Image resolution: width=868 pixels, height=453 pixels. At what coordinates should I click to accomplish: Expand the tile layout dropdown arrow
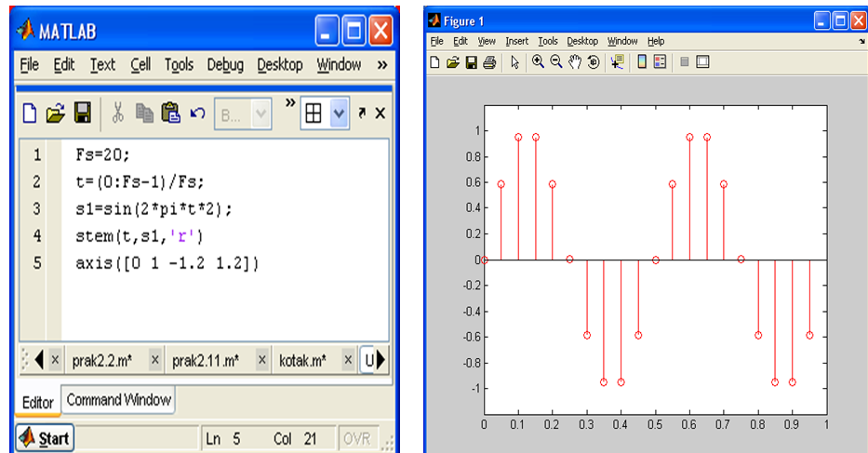[339, 113]
